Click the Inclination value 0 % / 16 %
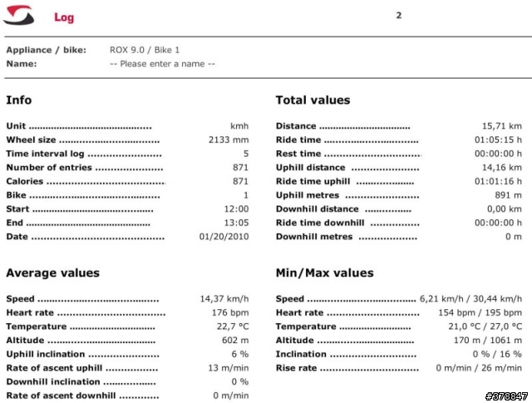 click(x=497, y=354)
